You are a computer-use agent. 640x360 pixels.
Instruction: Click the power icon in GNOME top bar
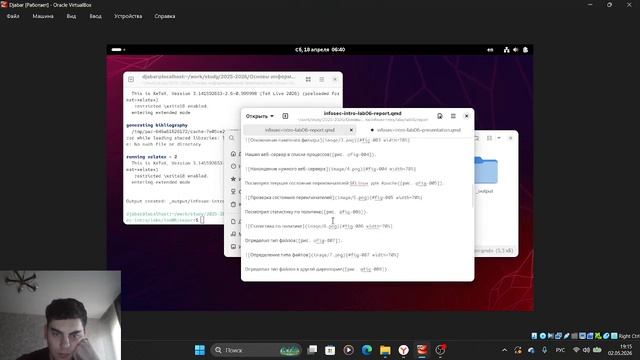tap(526, 50)
